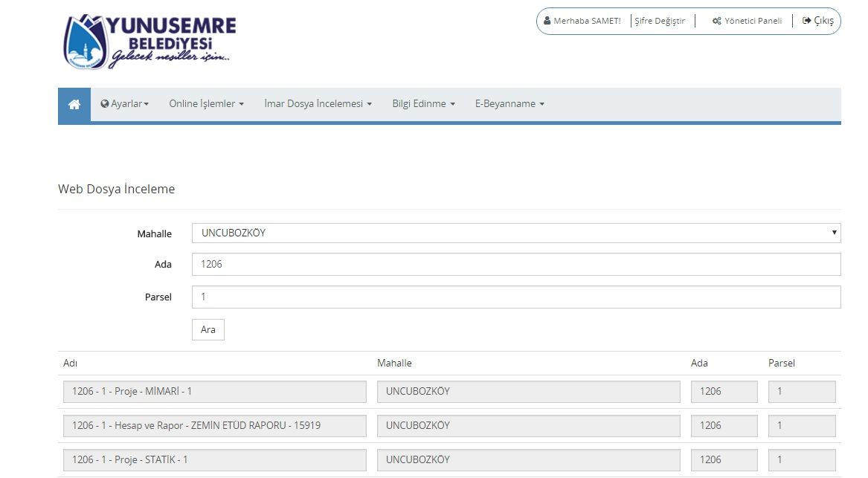Click the Merhaba SAMET user link
This screenshot has width=868, height=478.
(x=582, y=21)
